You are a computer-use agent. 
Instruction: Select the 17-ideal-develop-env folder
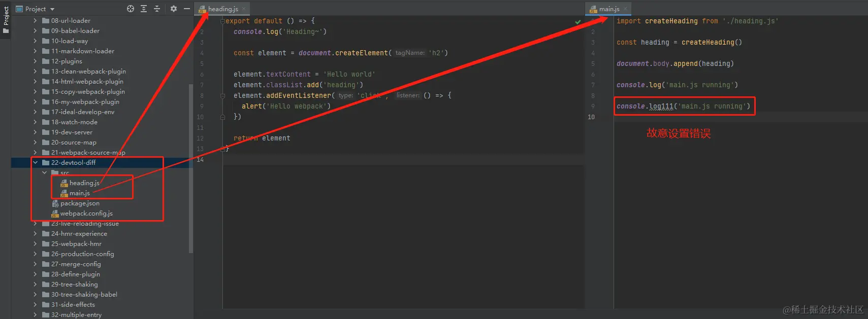[83, 112]
